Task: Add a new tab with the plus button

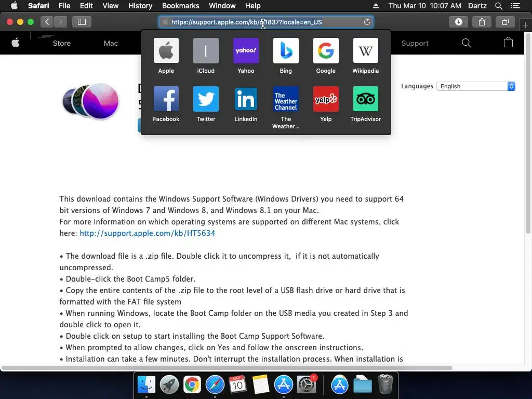Action: [525, 25]
